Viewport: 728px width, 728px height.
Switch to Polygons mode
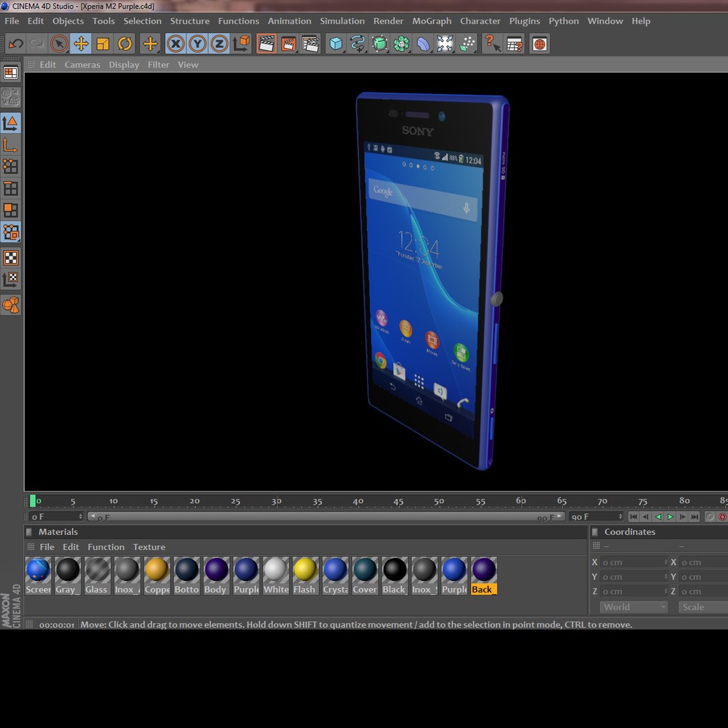[11, 210]
